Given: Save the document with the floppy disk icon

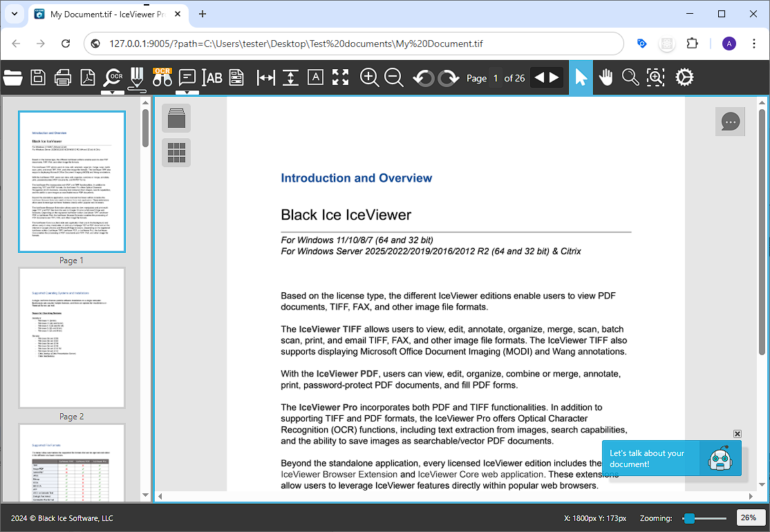Looking at the screenshot, I should click(x=38, y=77).
